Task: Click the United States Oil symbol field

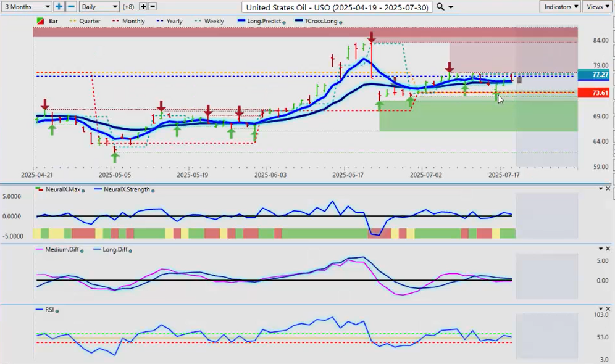Action: coord(337,7)
